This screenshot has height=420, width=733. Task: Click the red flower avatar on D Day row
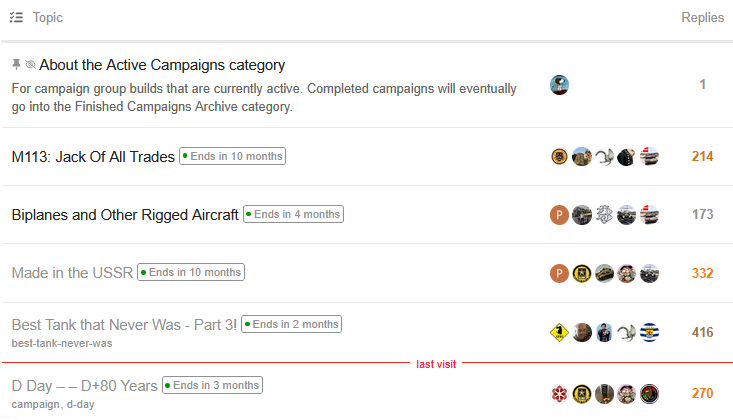(x=560, y=393)
